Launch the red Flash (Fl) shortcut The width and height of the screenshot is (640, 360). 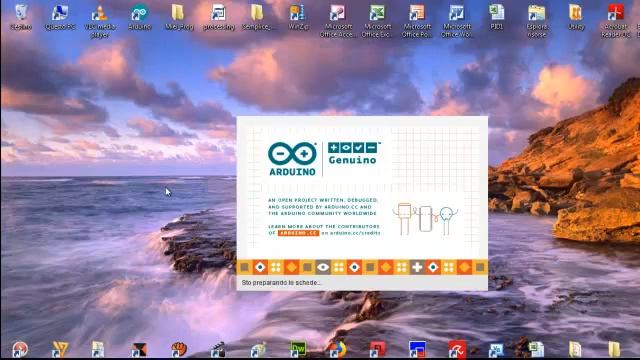378,349
